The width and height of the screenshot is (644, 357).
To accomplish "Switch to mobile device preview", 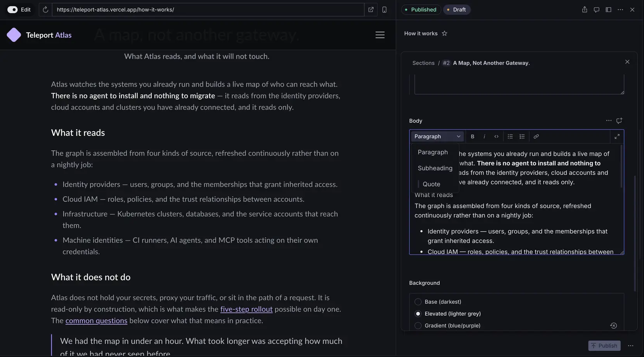I will pyautogui.click(x=384, y=10).
